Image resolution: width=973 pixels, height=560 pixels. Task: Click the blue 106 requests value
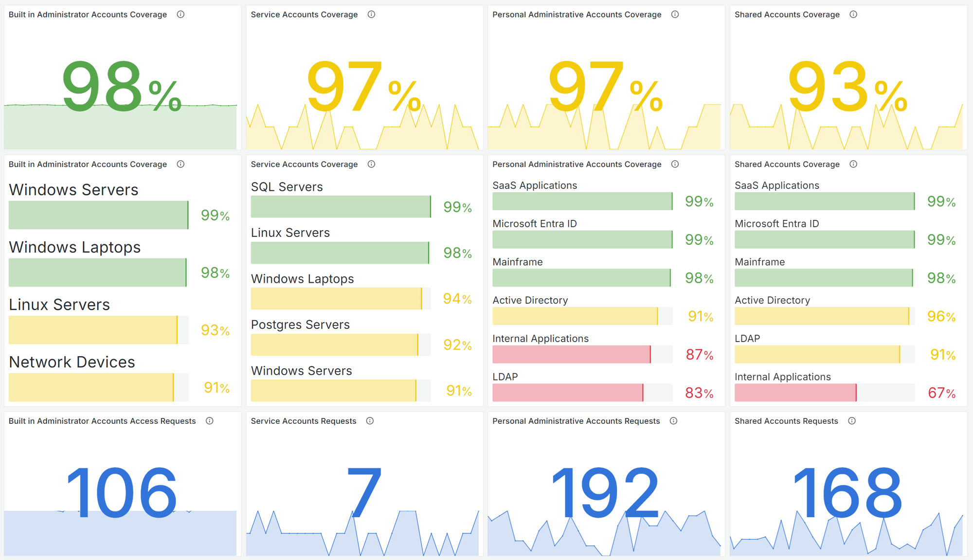point(122,492)
